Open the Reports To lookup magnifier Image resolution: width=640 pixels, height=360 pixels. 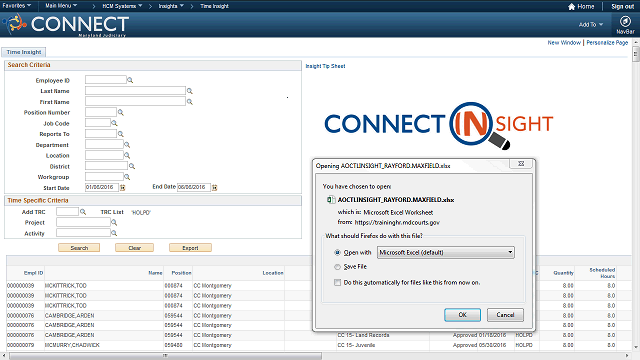coord(120,134)
